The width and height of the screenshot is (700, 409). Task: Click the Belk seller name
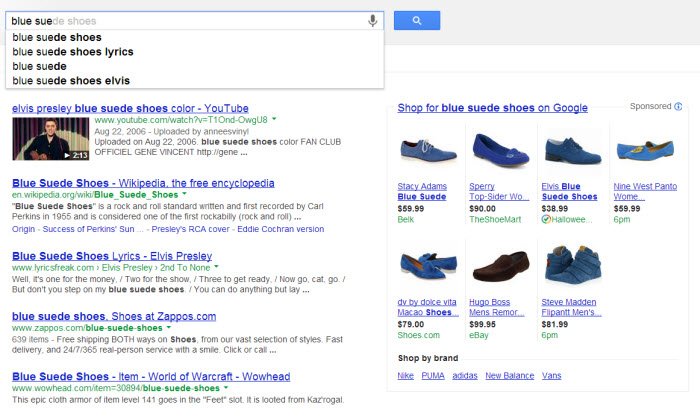point(406,219)
